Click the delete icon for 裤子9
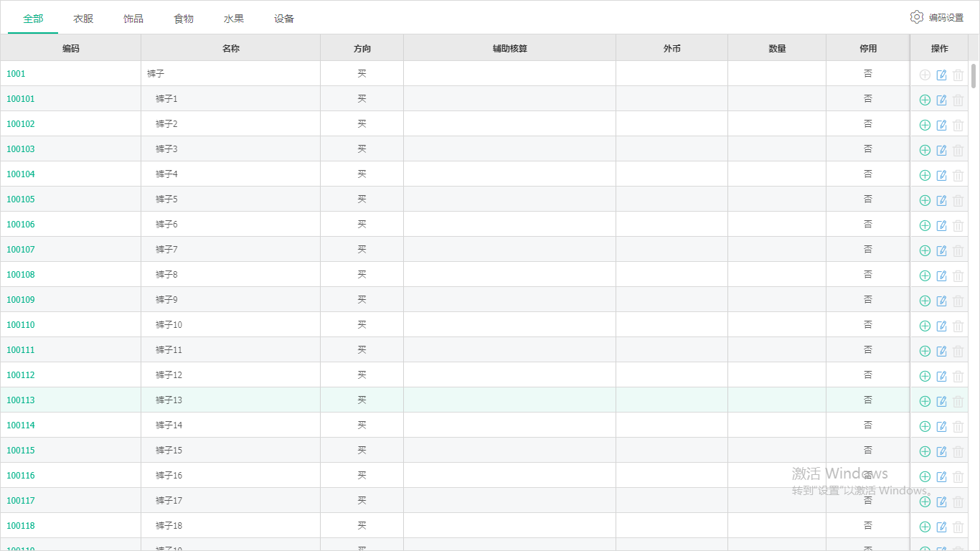 (958, 301)
